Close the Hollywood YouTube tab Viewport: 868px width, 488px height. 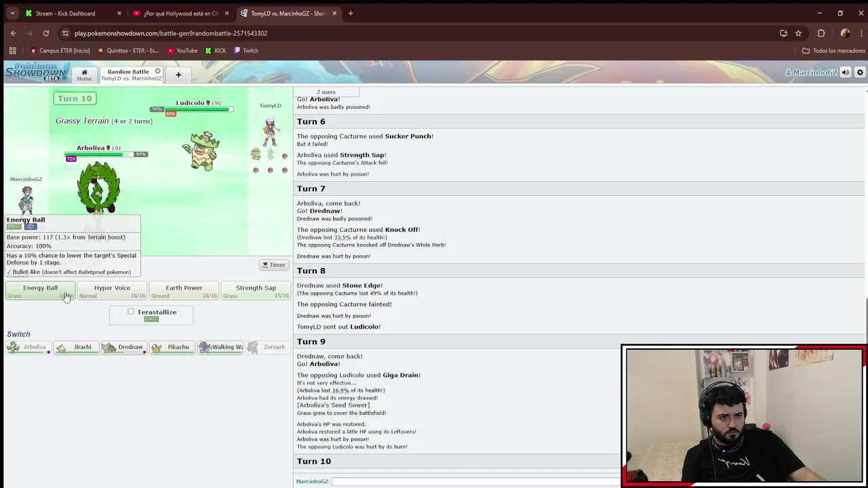click(x=226, y=14)
